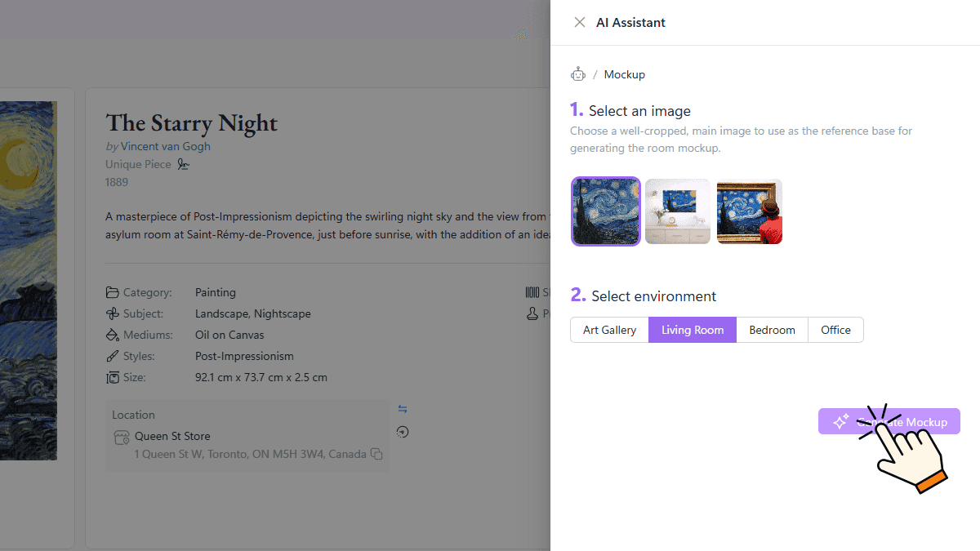Screen dimensions: 980x551
Task: Click the year '1889' text
Action: [117, 182]
